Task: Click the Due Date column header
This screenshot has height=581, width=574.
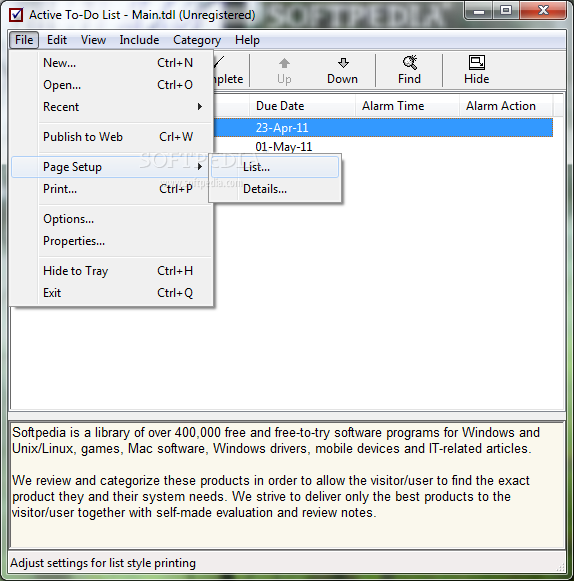Action: click(302, 106)
